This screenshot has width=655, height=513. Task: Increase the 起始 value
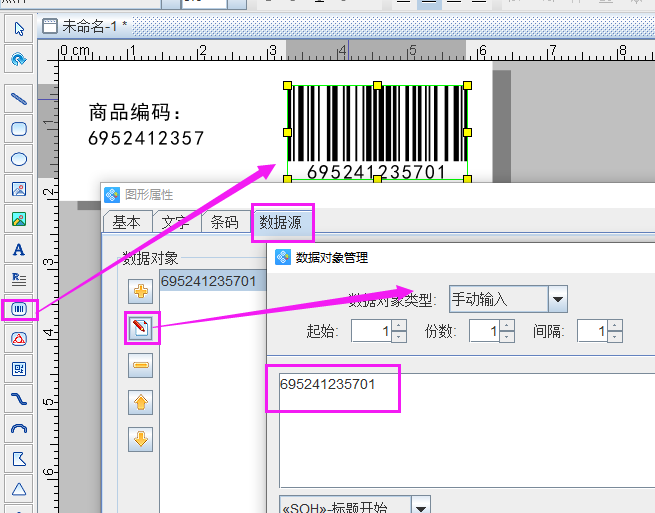click(x=399, y=325)
